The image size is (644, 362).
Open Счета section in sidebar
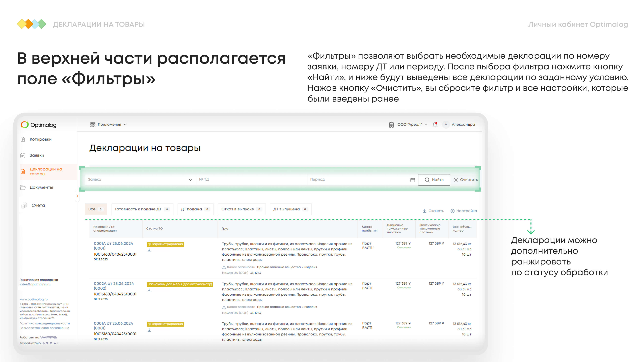point(38,205)
